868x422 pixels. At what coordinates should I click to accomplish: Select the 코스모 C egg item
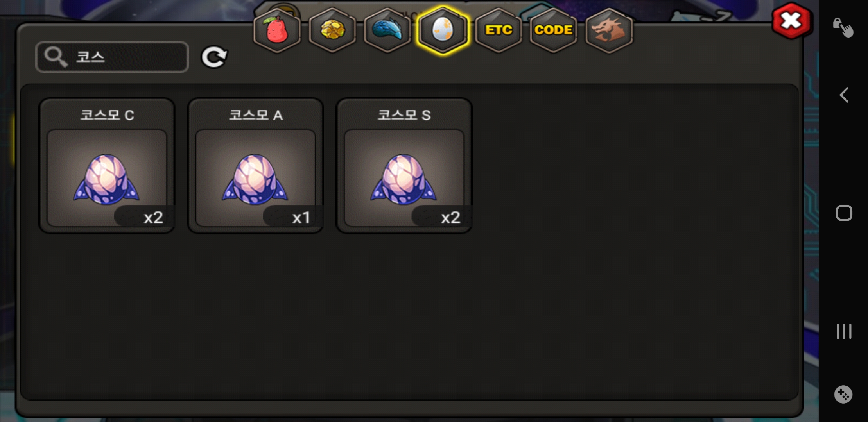[107, 166]
